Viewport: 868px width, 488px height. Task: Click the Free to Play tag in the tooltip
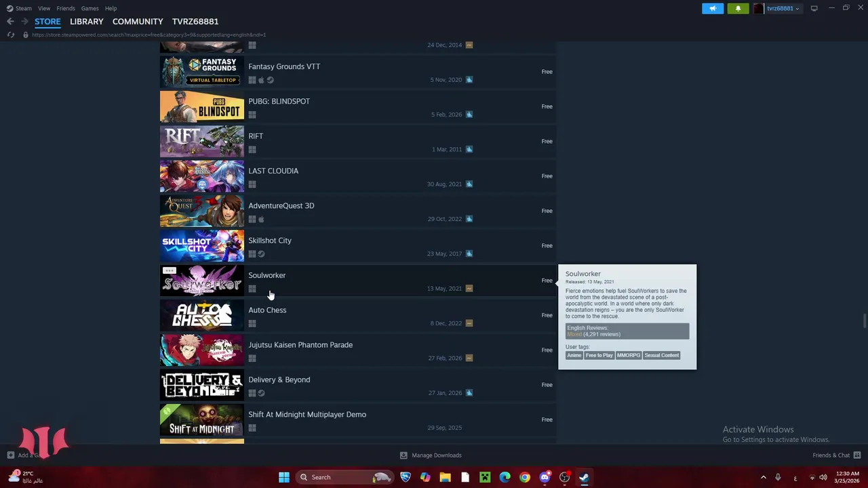pyautogui.click(x=599, y=355)
